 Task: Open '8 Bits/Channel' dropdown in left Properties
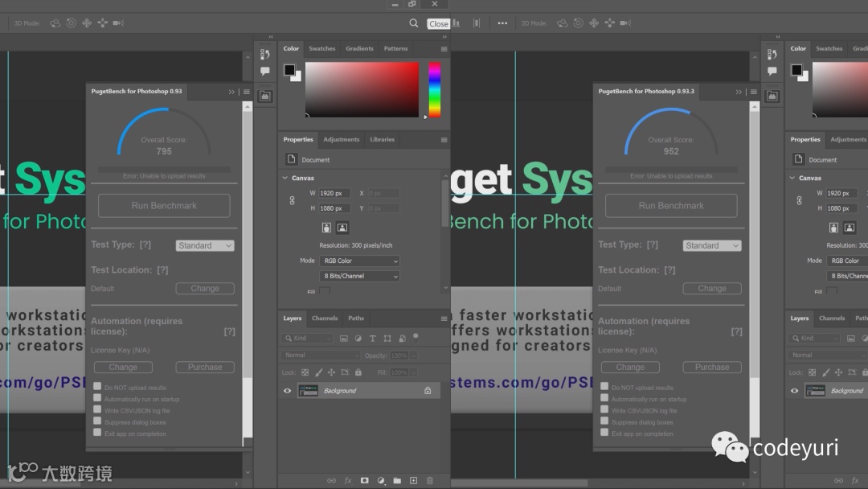point(359,276)
